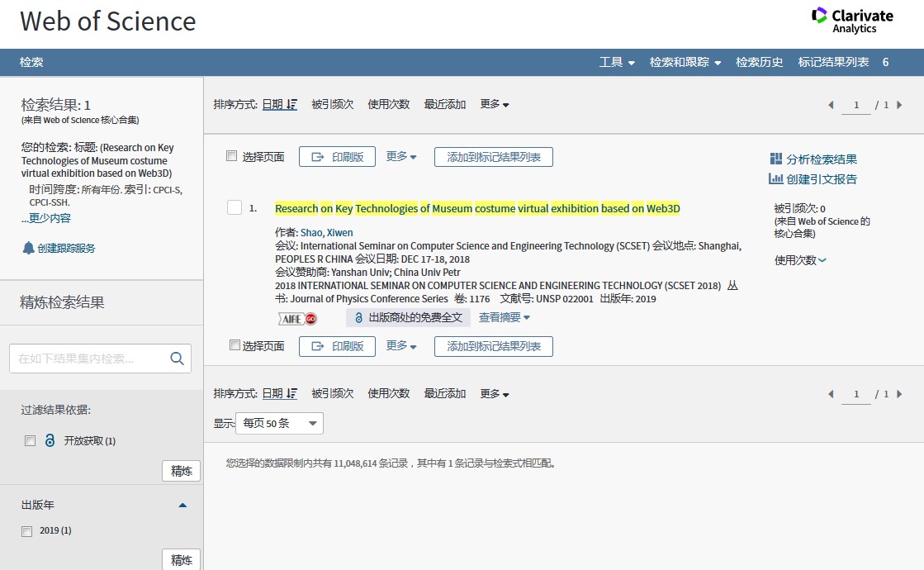Check the top 选择页面 checkbox
The image size is (924, 570).
click(x=231, y=155)
